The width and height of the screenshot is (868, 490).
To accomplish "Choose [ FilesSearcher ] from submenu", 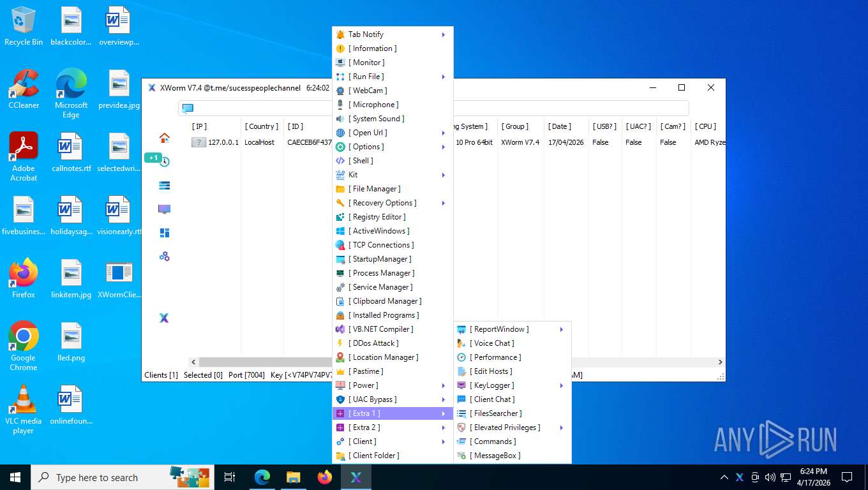I will (512, 413).
